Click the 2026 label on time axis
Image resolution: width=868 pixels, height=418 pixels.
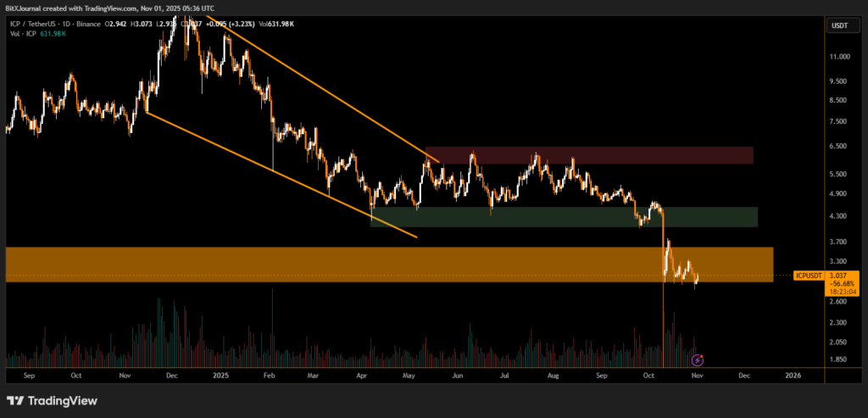[x=793, y=374]
